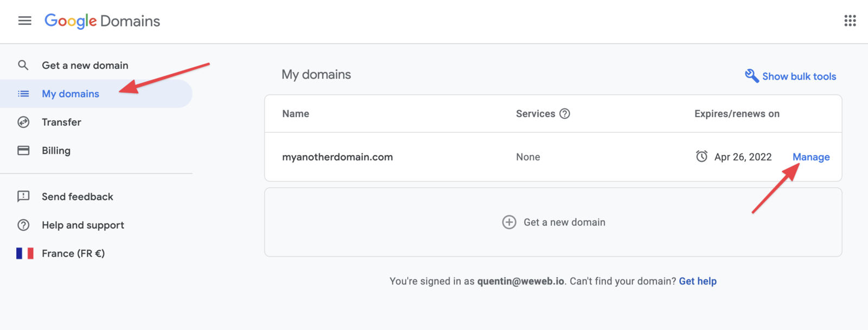Change the France (FR €) region setting

73,254
